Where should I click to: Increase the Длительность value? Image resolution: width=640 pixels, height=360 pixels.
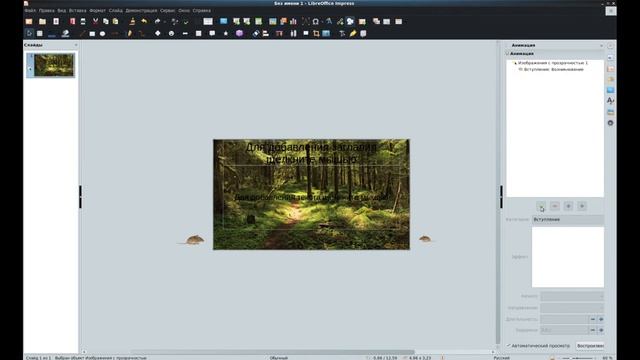coord(600,319)
